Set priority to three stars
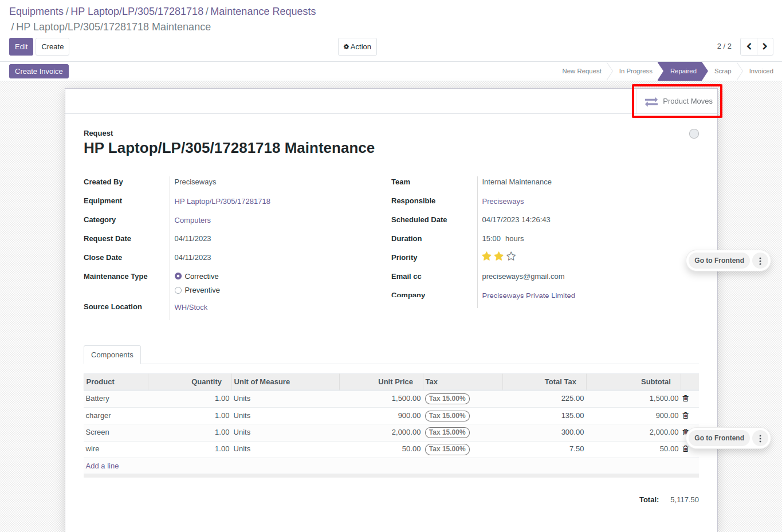The width and height of the screenshot is (782, 532). pyautogui.click(x=511, y=257)
